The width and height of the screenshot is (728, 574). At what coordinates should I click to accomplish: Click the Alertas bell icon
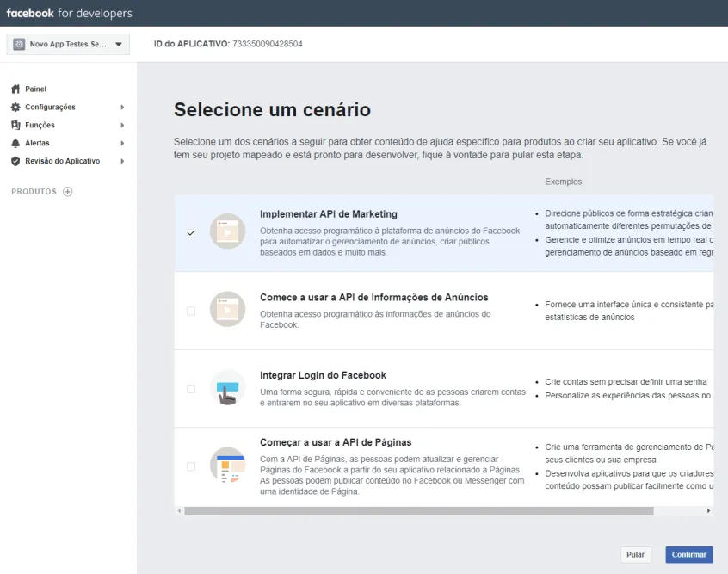15,143
